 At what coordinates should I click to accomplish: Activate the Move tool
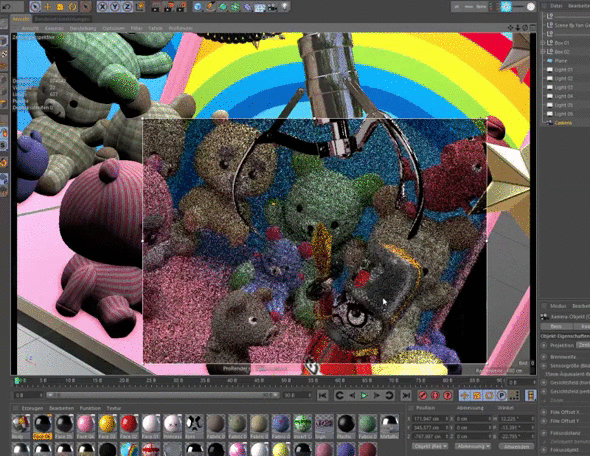coord(47,6)
